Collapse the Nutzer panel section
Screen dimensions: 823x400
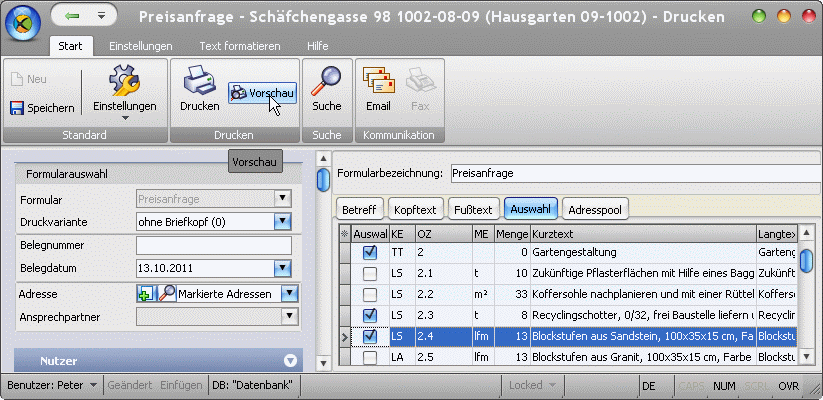291,360
